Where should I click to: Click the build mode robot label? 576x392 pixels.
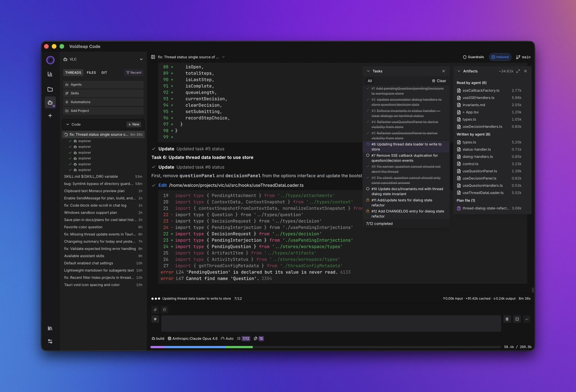coord(158,339)
